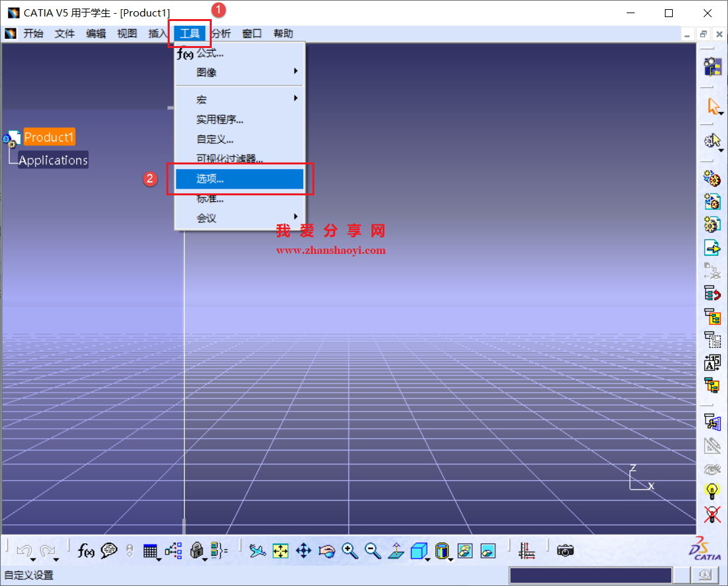
Task: Activate the Rotate view tool
Action: tap(327, 550)
